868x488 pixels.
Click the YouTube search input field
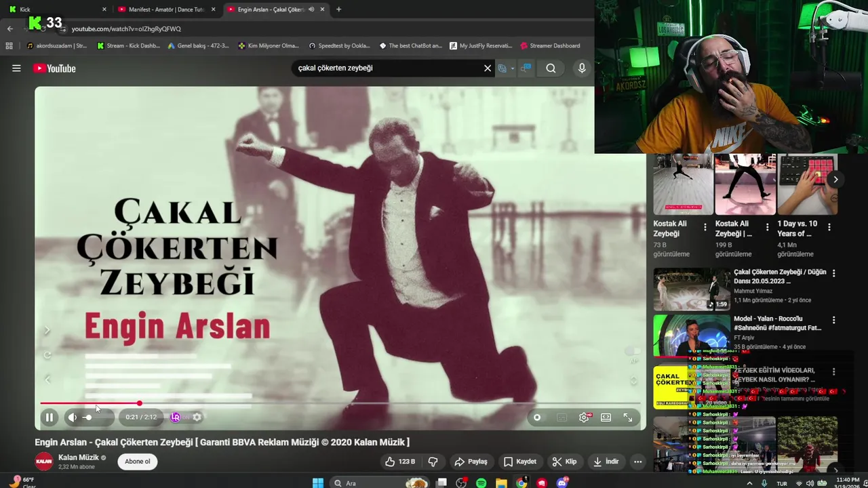click(x=387, y=68)
